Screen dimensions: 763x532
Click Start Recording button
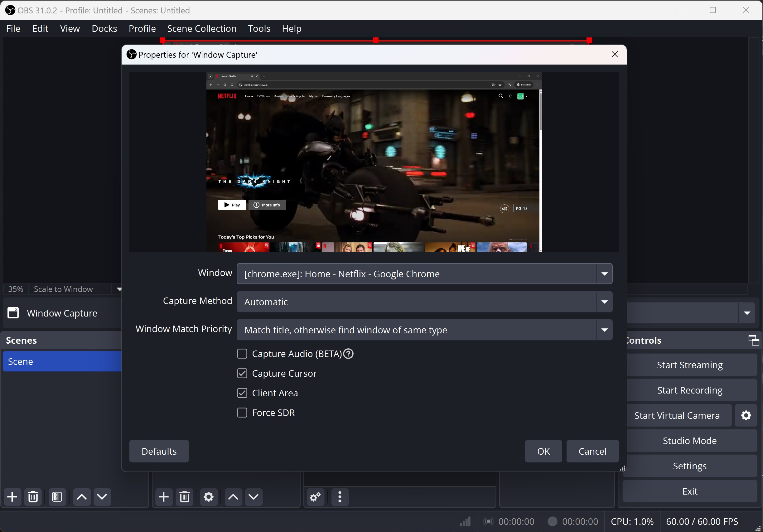[689, 390]
